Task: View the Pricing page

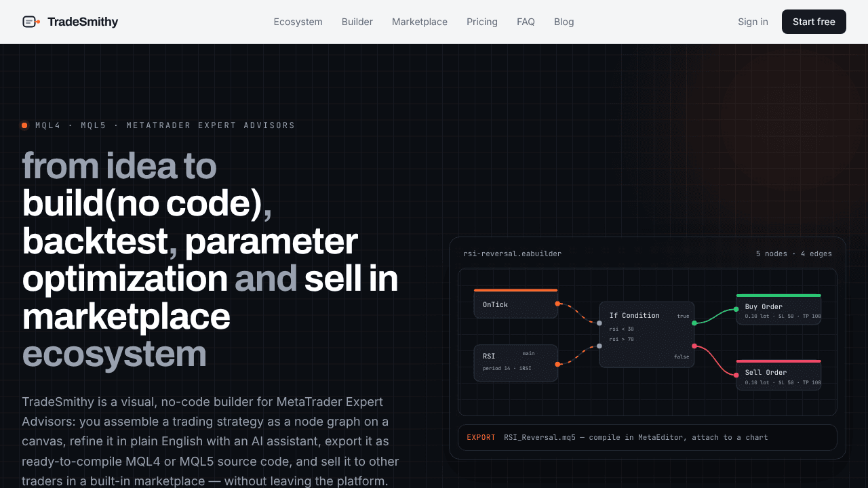Action: (x=482, y=22)
